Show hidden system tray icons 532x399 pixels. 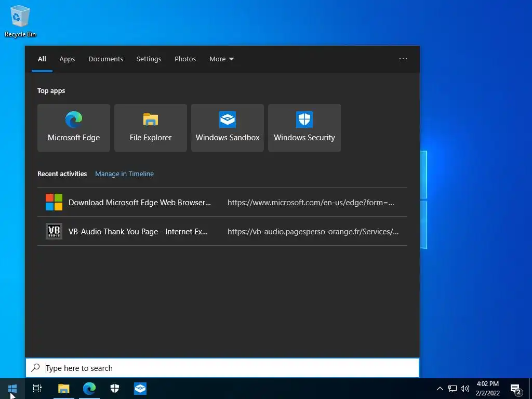tap(440, 389)
